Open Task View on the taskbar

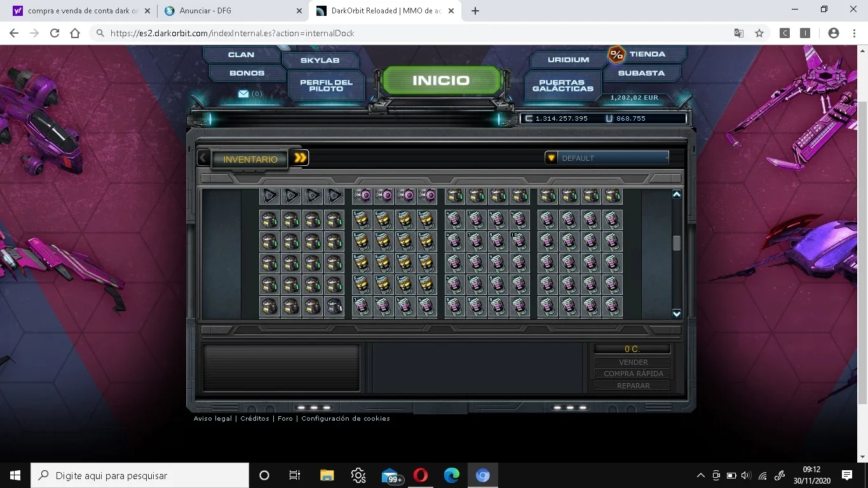pyautogui.click(x=295, y=475)
